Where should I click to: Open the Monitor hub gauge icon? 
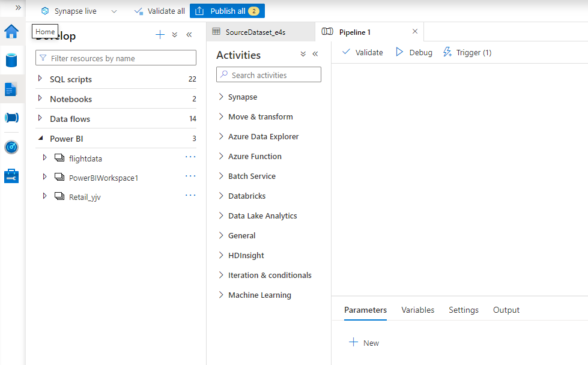pyautogui.click(x=11, y=147)
